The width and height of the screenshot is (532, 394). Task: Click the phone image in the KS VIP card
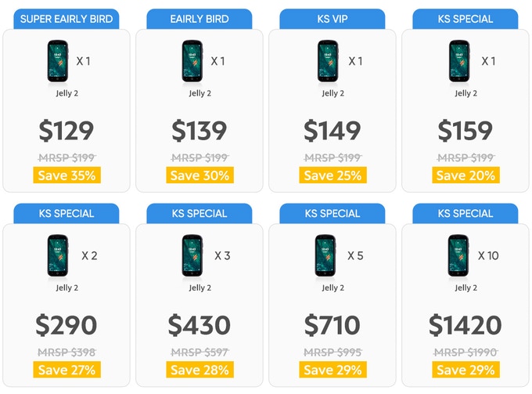pos(327,61)
